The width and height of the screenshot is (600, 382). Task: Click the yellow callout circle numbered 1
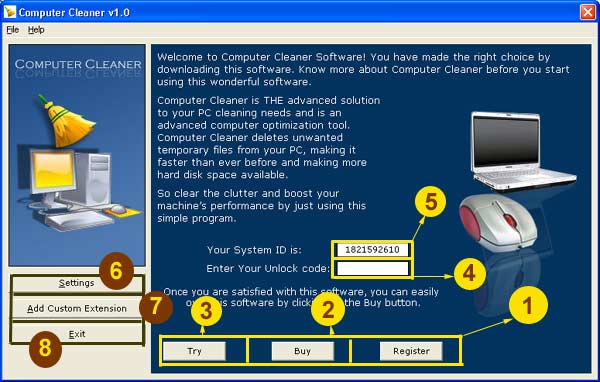point(528,305)
